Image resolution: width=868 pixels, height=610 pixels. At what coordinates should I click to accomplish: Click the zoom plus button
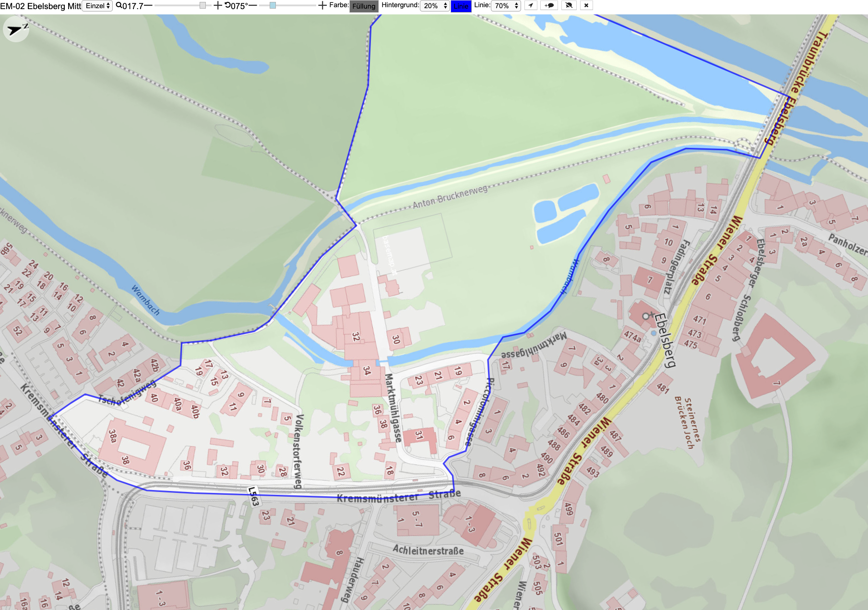coord(217,5)
